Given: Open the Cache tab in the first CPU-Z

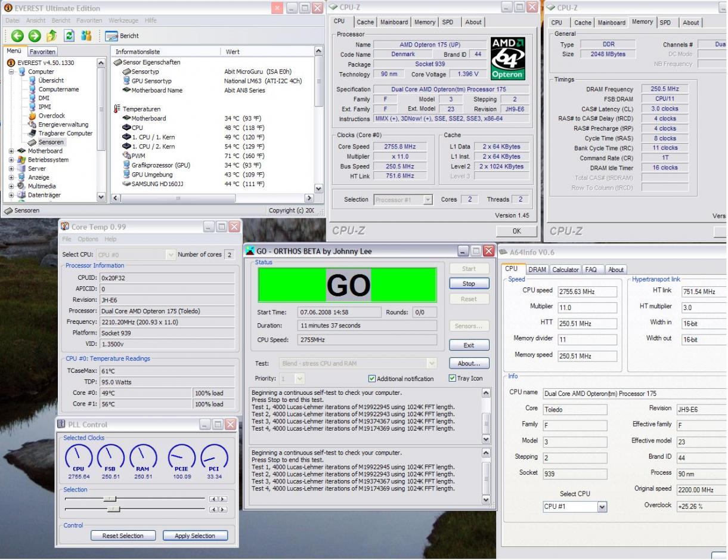Looking at the screenshot, I should pos(366,22).
